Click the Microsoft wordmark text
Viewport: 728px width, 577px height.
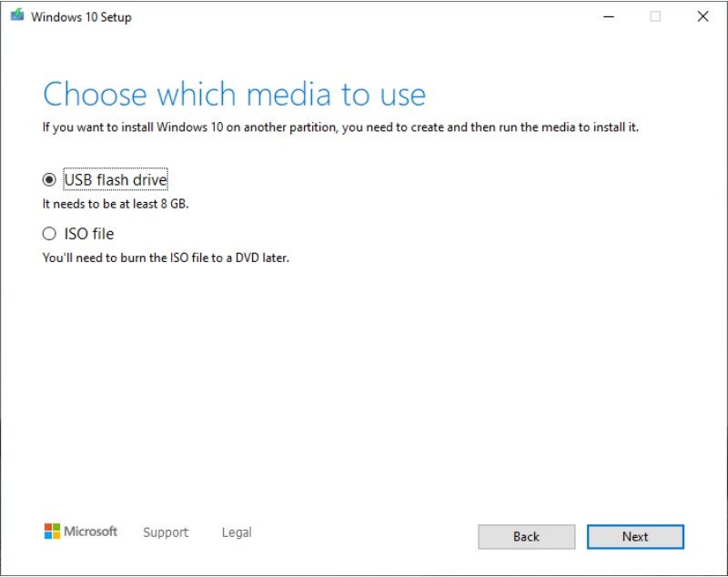[90, 532]
